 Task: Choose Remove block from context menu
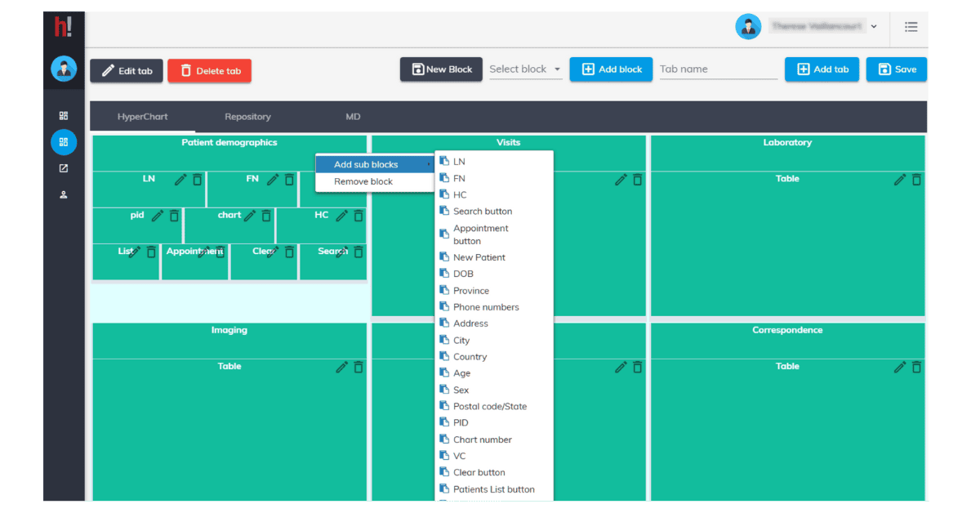(363, 181)
